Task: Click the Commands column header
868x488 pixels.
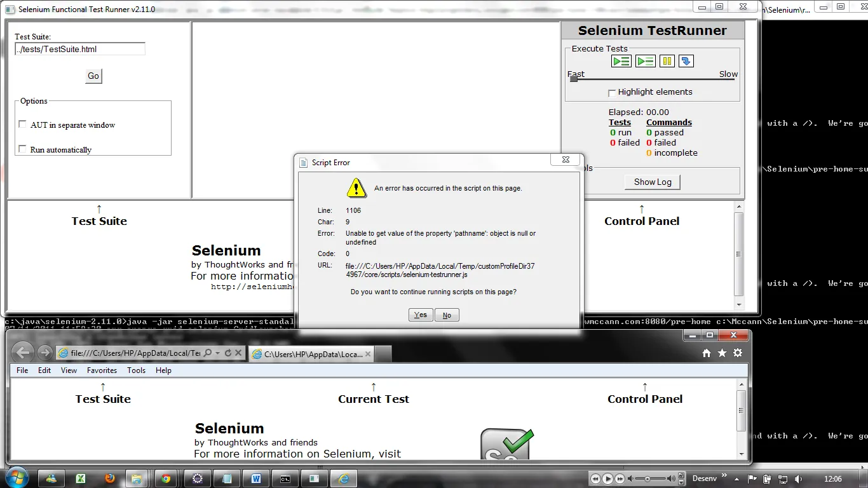Action: (669, 122)
